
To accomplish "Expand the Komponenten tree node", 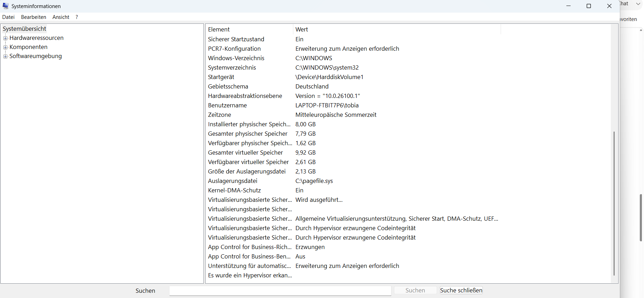I will click(6, 47).
